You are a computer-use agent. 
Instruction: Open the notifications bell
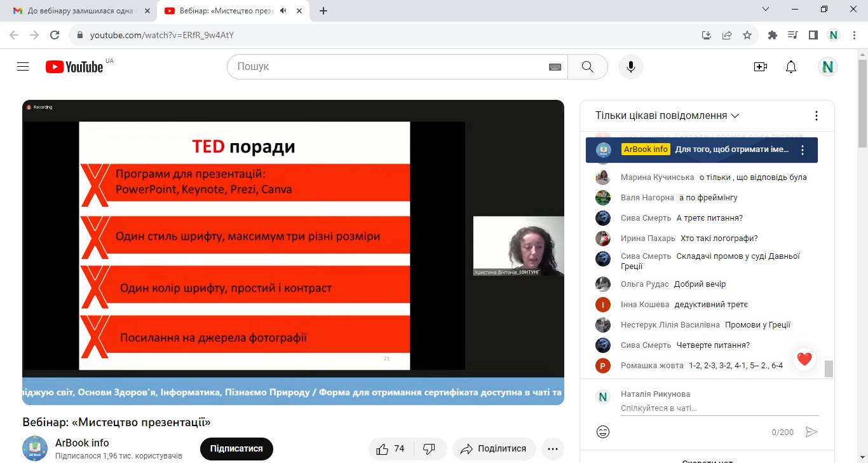pos(791,67)
